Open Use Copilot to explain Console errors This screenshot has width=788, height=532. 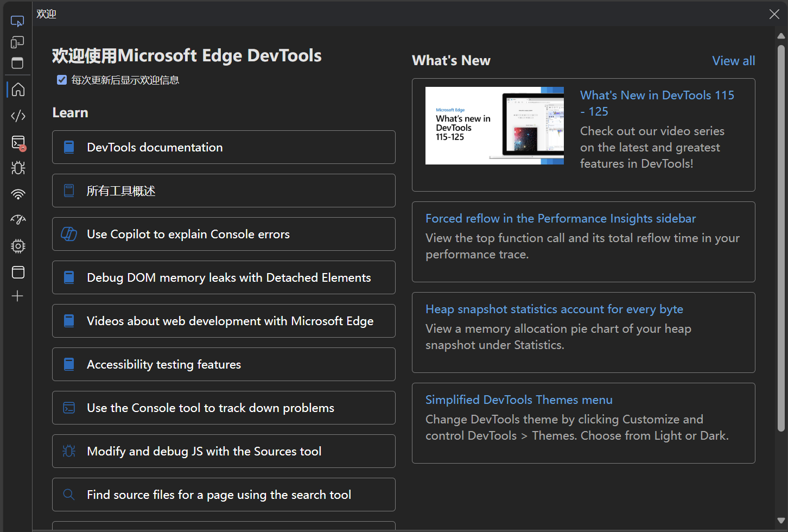click(224, 234)
